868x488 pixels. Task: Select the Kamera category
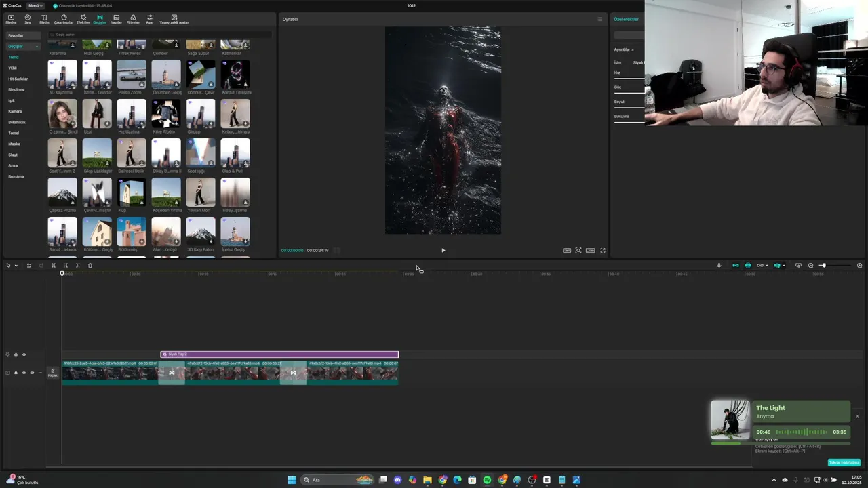(x=15, y=111)
